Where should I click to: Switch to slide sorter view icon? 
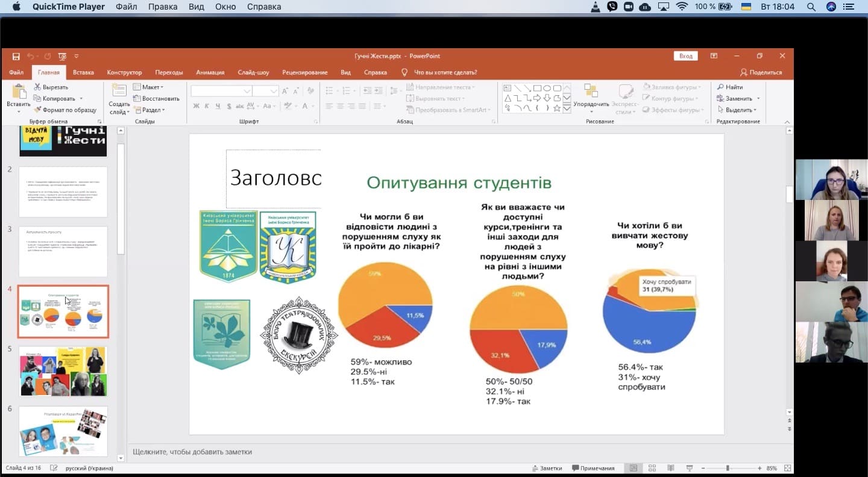click(x=652, y=468)
